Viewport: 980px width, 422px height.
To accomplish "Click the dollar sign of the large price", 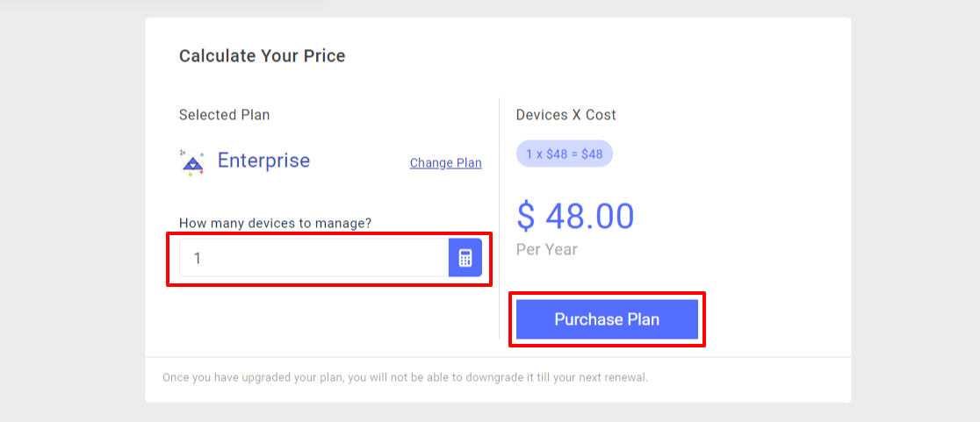I will pos(526,216).
